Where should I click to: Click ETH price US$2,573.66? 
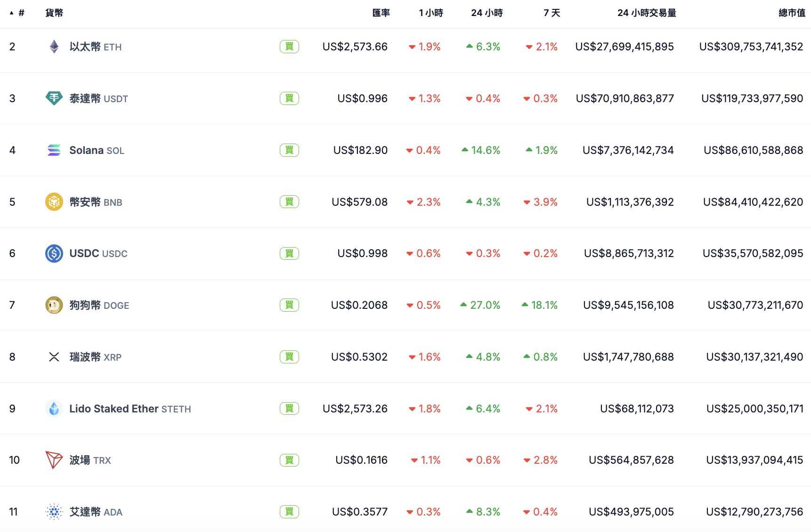355,47
